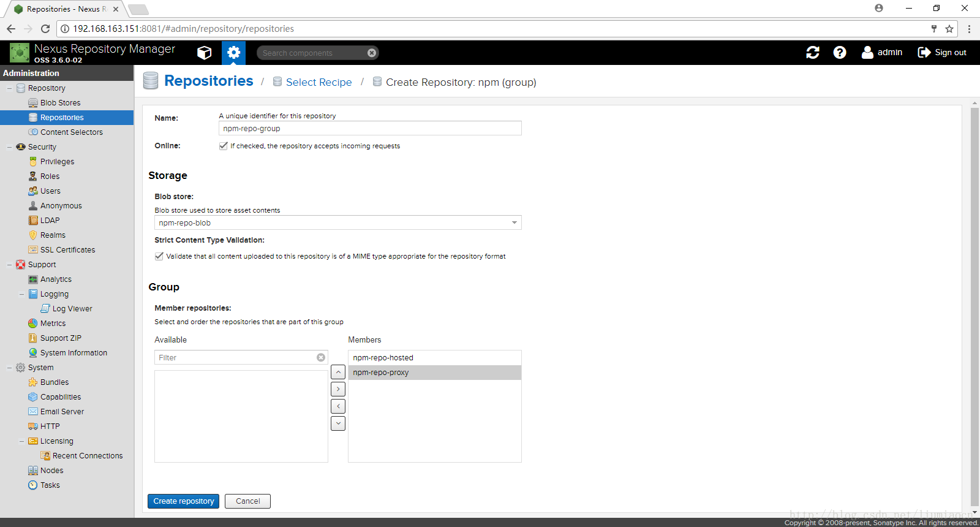This screenshot has width=980, height=527.
Task: Toggle the Online checkbox
Action: 224,146
